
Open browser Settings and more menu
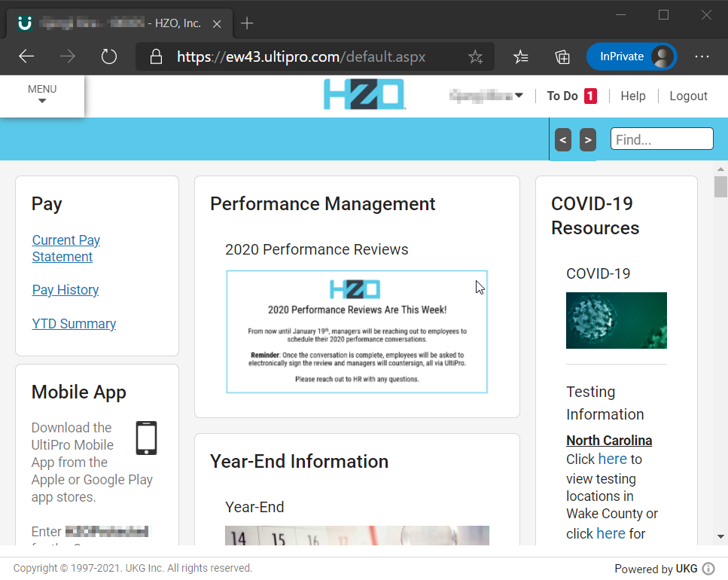[x=702, y=56]
